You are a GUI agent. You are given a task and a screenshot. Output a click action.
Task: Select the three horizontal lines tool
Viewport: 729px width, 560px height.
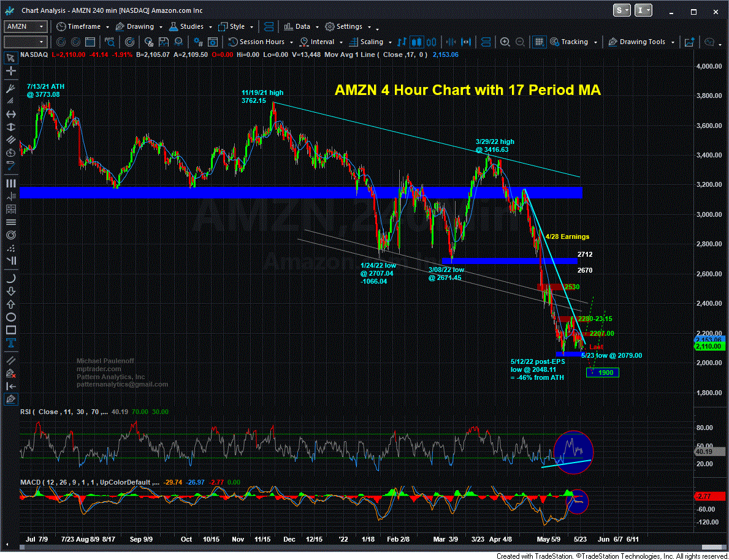point(10,222)
